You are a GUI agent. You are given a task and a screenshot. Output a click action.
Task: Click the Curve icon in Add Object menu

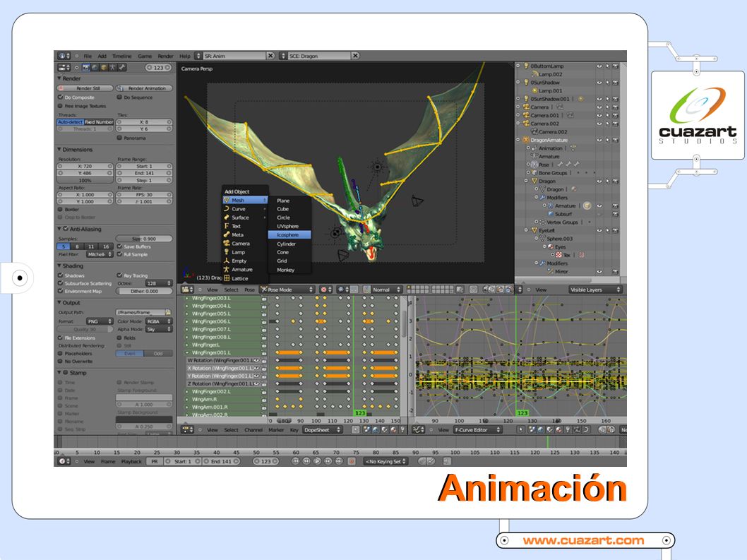(x=227, y=209)
